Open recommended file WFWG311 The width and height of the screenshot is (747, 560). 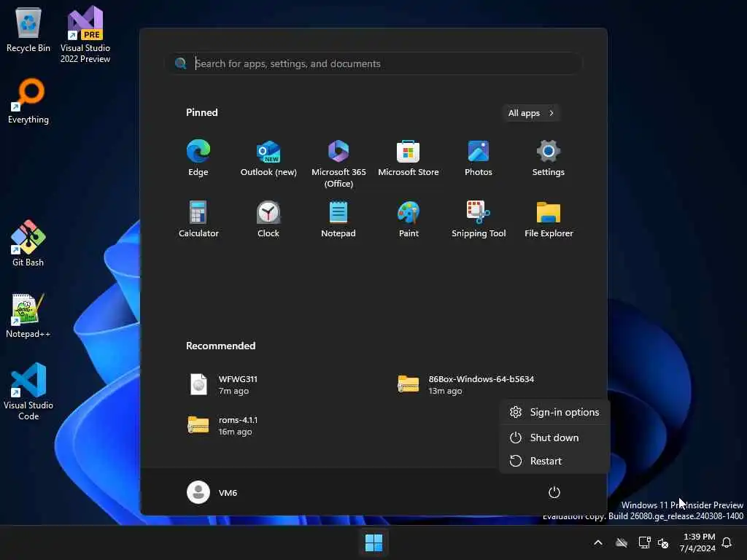[224, 385]
